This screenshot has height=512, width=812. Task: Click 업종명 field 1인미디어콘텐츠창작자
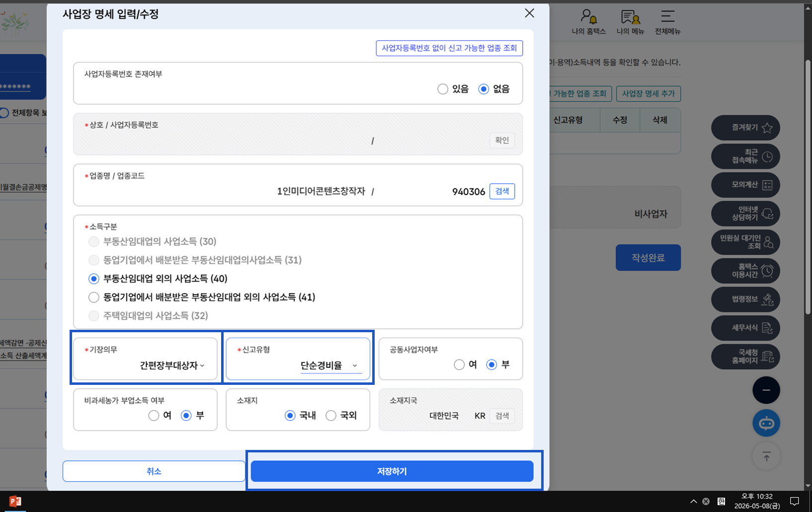[x=321, y=191]
